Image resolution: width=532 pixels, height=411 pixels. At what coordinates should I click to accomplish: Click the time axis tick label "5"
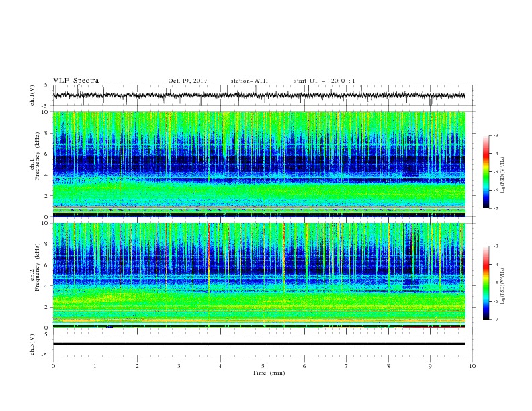263,366
